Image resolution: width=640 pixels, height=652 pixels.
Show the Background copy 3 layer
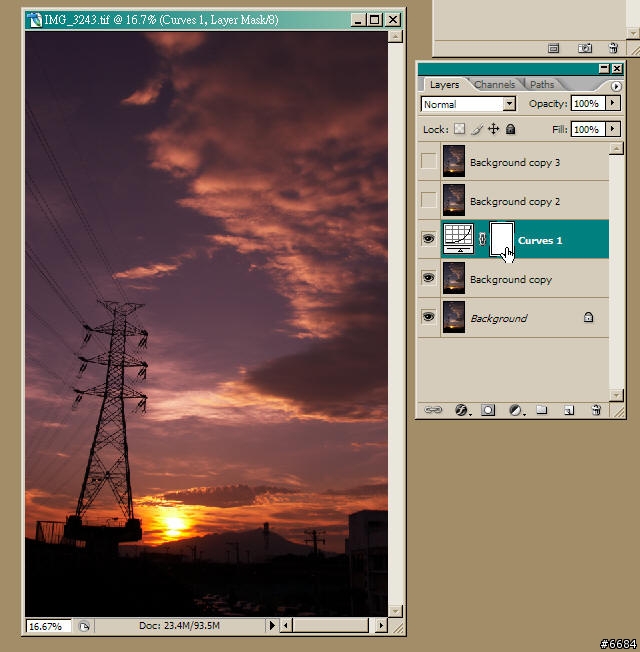(x=428, y=161)
